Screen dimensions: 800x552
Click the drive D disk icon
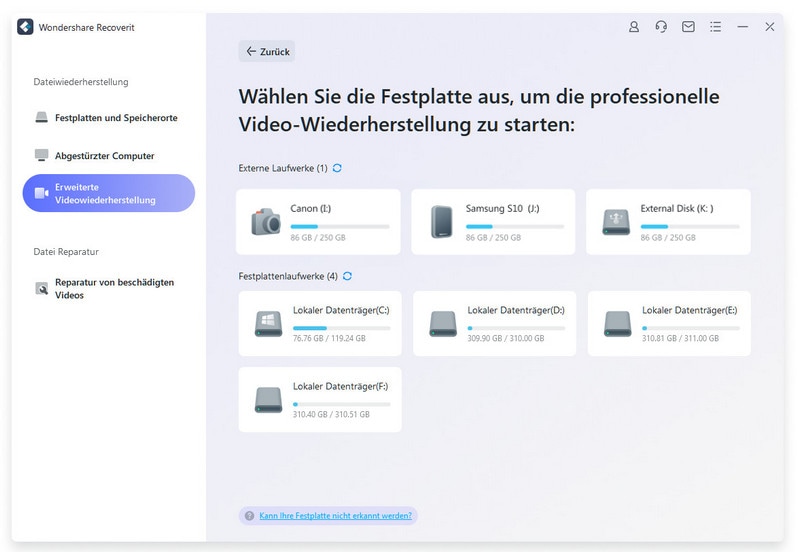(x=443, y=323)
